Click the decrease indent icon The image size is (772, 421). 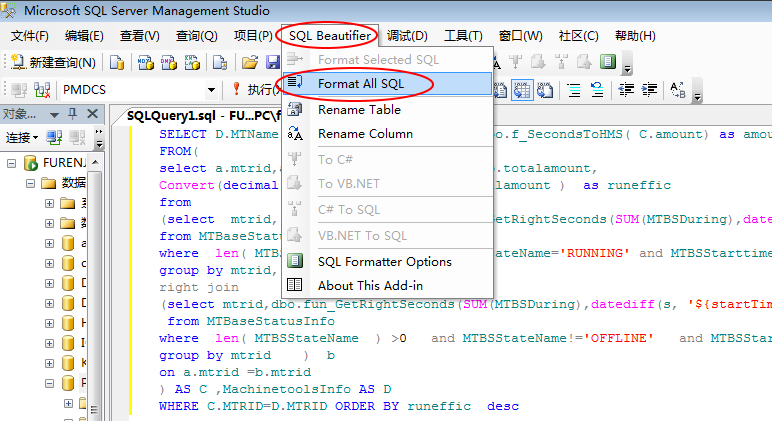626,90
